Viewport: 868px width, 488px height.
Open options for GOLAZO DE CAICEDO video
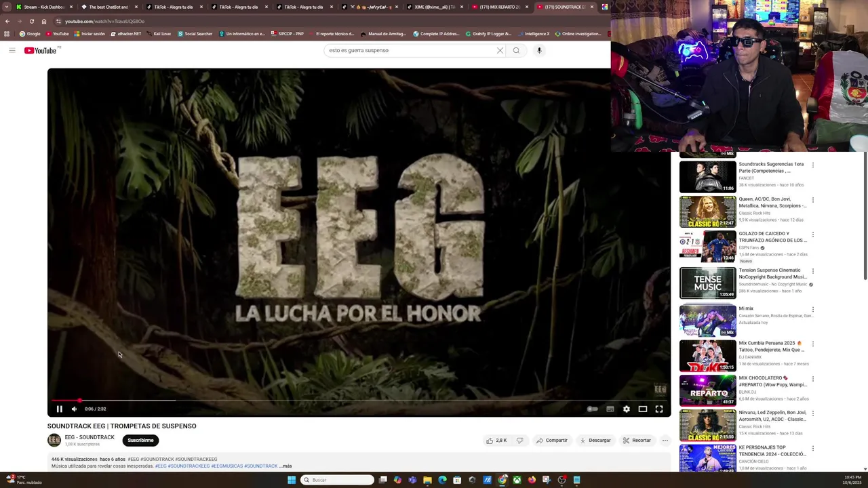tap(813, 235)
